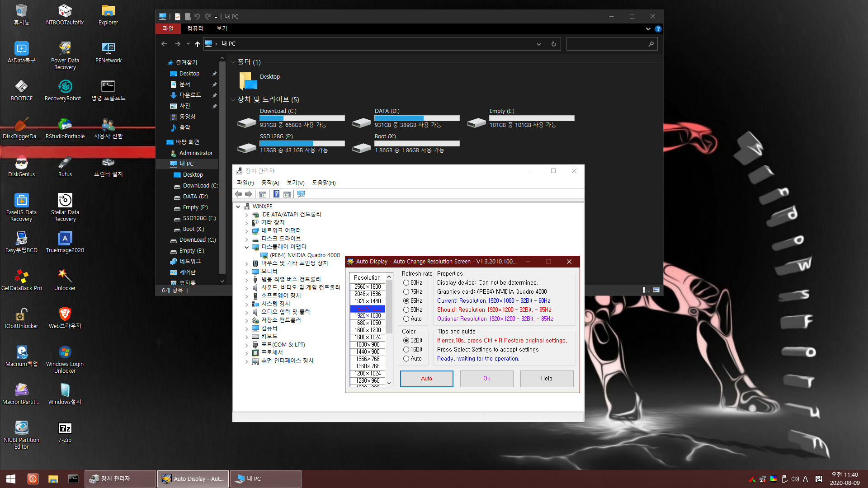Click Device Manager back arrow toolbar icon

[238, 194]
